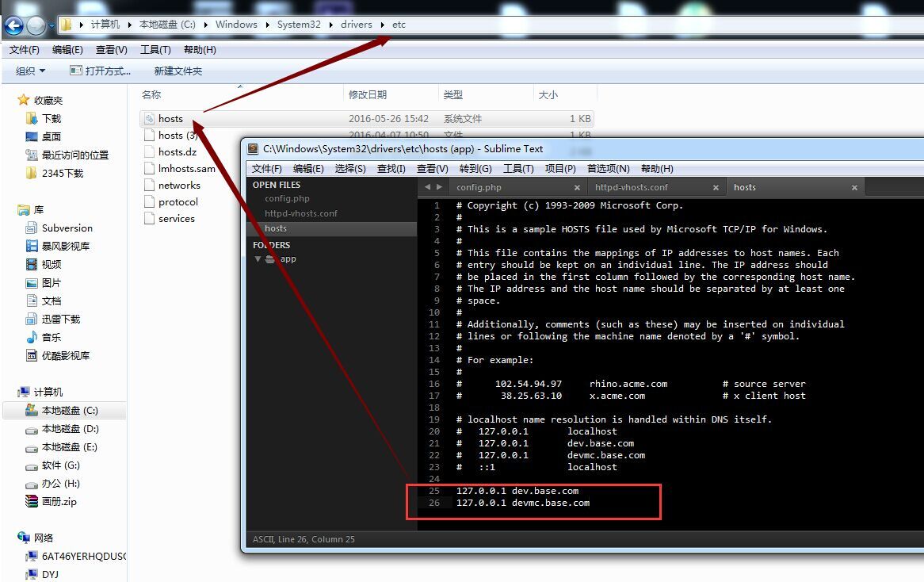Open the 组织 dropdown in Explorer toolbar
Viewport: 924px width, 582px height.
pyautogui.click(x=30, y=71)
